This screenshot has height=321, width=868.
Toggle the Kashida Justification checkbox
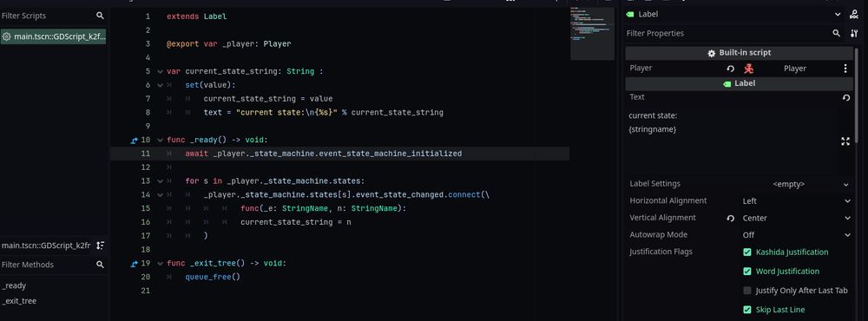click(747, 252)
